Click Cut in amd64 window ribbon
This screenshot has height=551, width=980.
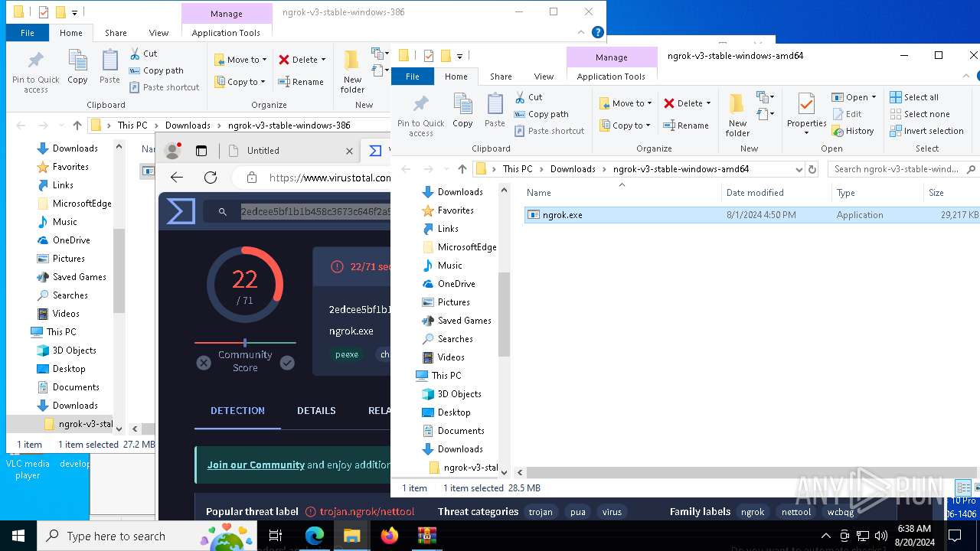tap(528, 97)
